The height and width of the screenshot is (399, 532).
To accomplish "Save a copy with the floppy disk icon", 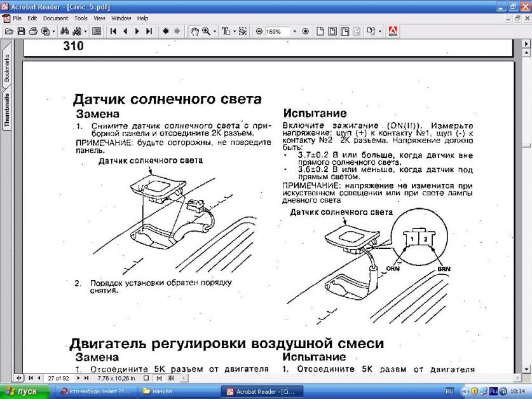I will [21, 32].
